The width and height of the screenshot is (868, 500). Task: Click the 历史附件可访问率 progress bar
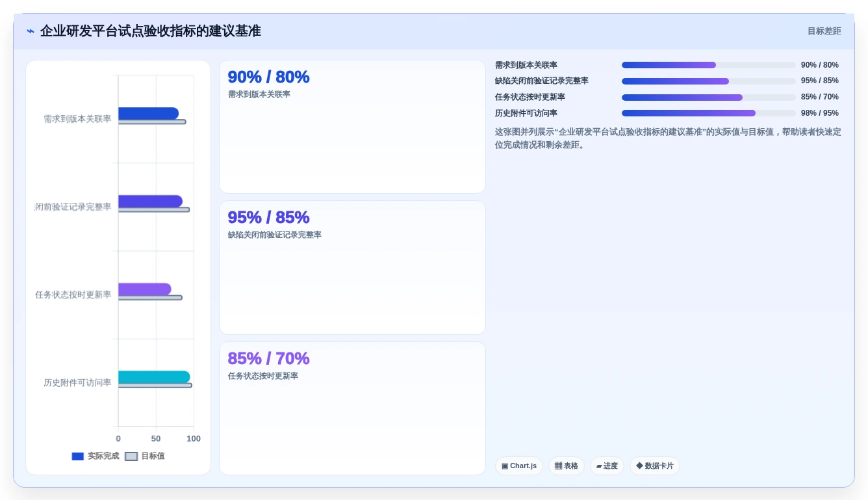(709, 113)
